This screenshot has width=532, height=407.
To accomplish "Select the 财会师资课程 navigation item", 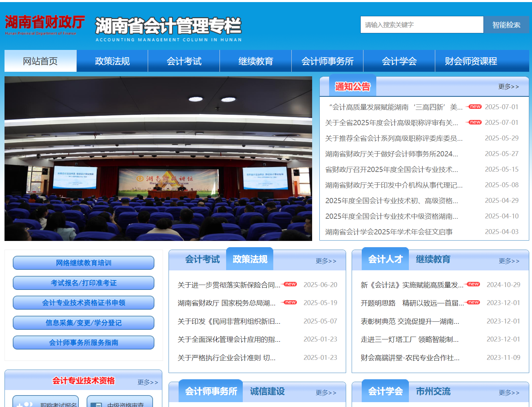I will (x=471, y=61).
